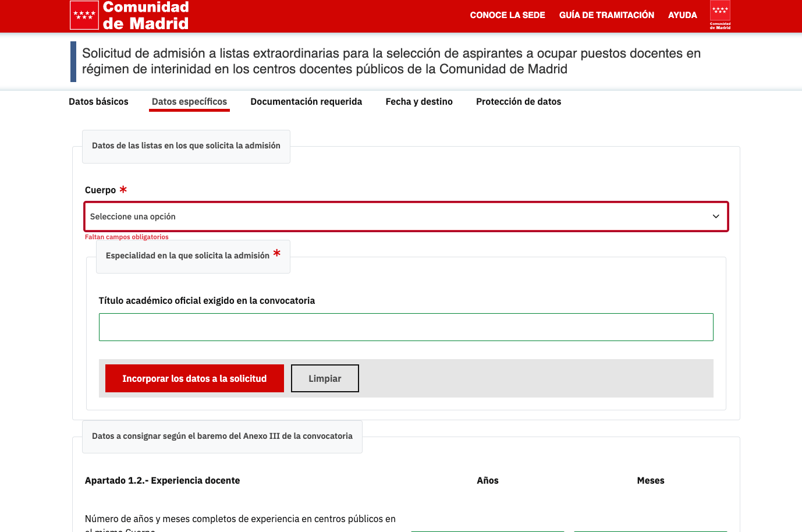Click the Años column header
The image size is (802, 532).
488,480
